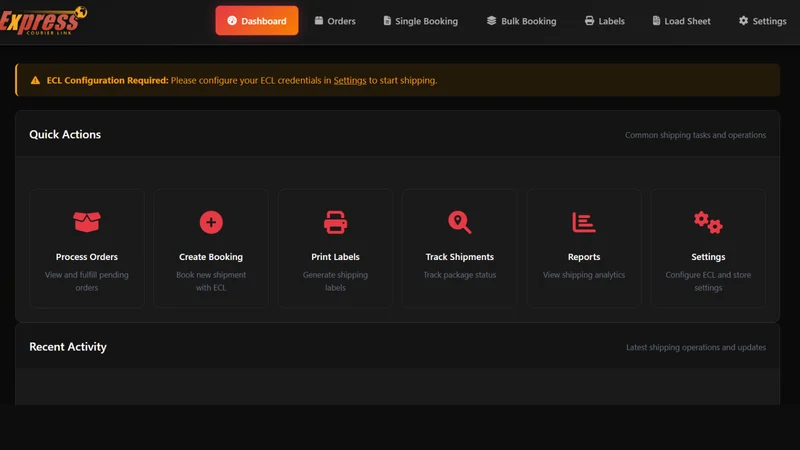
Task: Click 'Common shipping tasks and operations' text
Action: coord(695,135)
